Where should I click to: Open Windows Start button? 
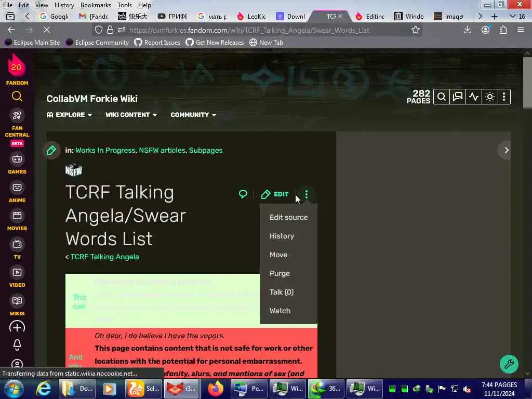pos(13,389)
